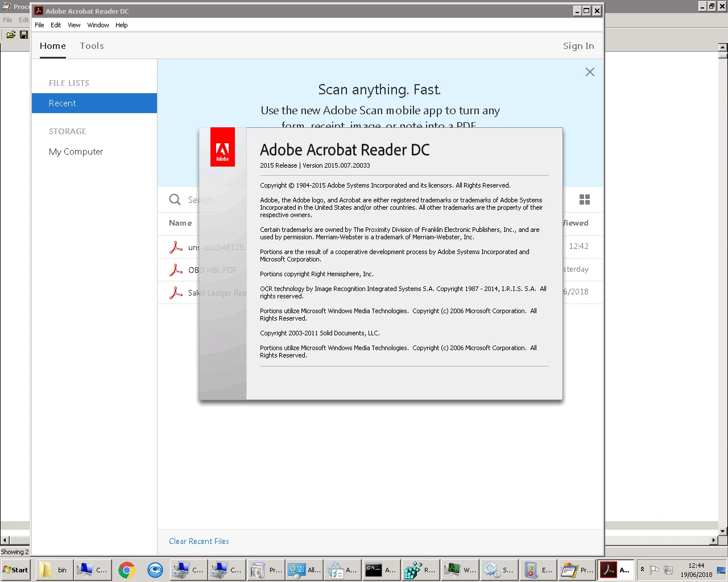728x582 pixels.
Task: Click PDF icon of Sales Ledger Rep file
Action: click(176, 293)
